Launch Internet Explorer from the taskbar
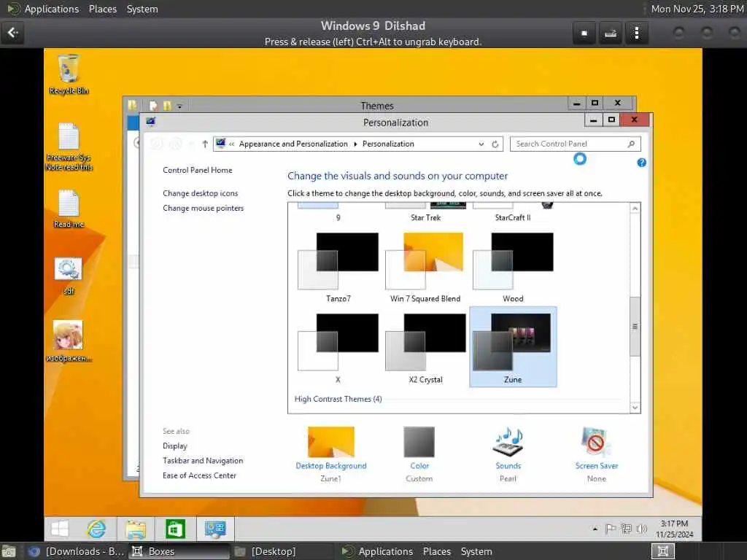This screenshot has width=747, height=560. pos(96,529)
